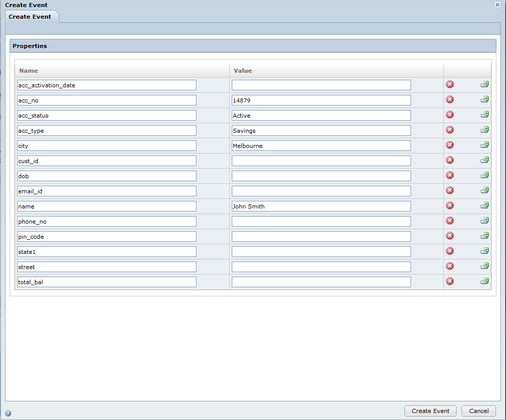This screenshot has width=506, height=420.
Task: Click the Name column header
Action: [x=29, y=71]
